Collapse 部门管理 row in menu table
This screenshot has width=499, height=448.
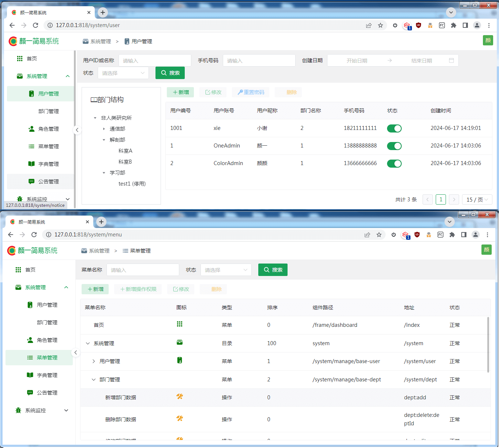click(94, 380)
